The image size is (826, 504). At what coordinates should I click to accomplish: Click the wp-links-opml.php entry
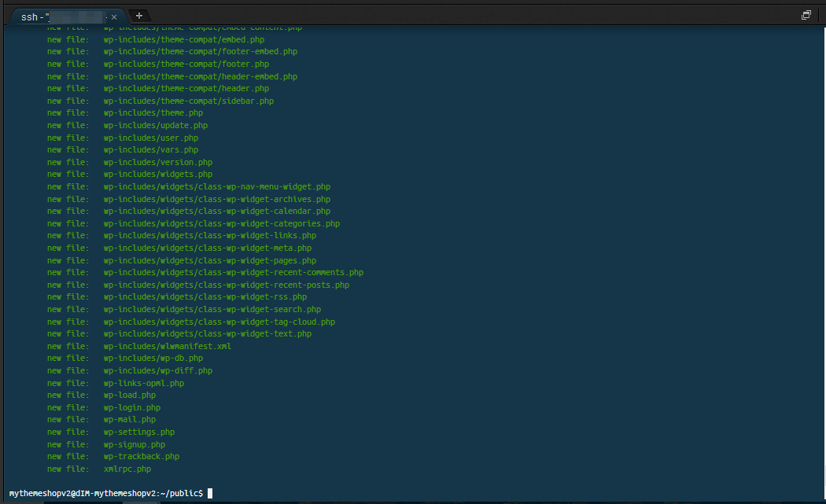tap(143, 383)
